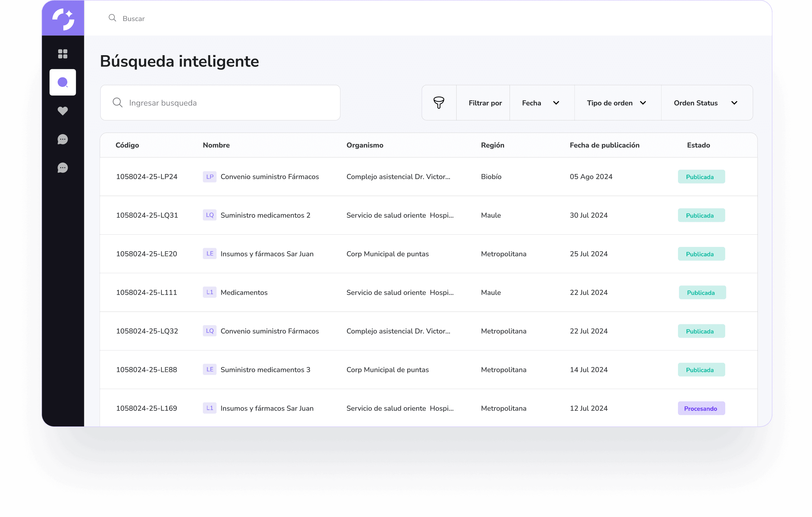
Task: Sort by Organismo column header
Action: click(365, 145)
